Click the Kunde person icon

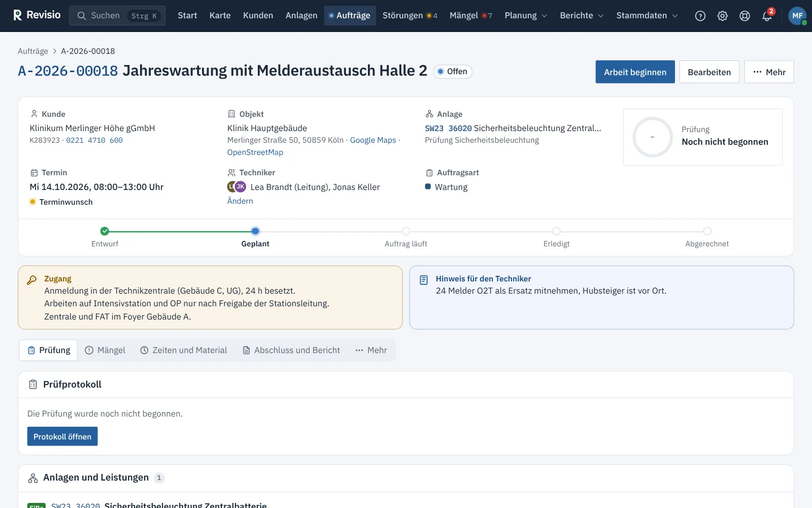[34, 114]
